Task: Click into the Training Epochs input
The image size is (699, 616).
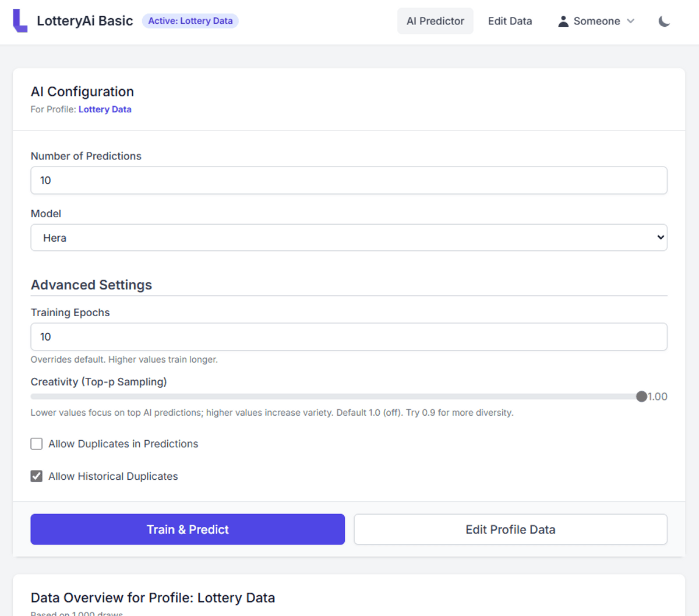Action: point(348,337)
